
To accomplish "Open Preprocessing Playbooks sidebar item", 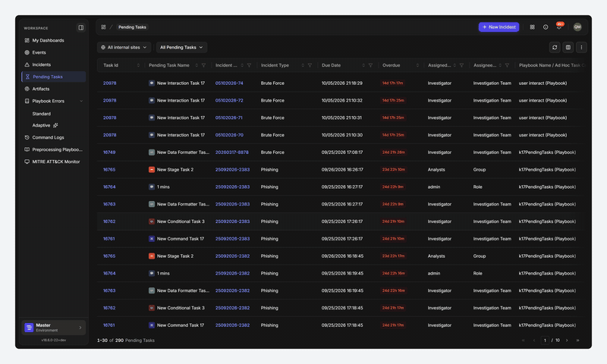I will point(53,149).
